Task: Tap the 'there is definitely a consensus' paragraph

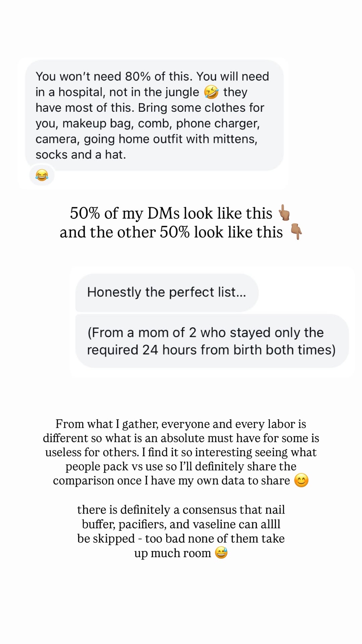Action: point(181,531)
